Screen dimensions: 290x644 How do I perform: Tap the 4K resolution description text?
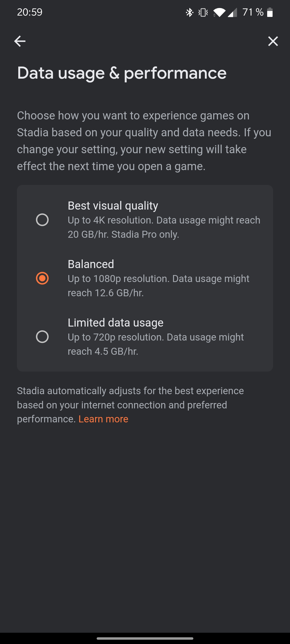[164, 227]
